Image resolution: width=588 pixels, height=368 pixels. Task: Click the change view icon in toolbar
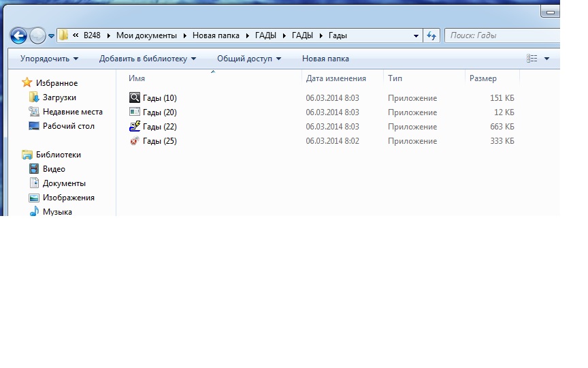click(532, 59)
